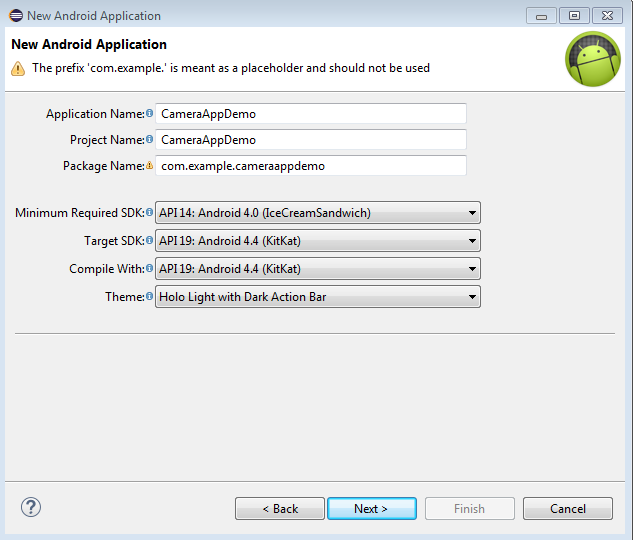
Task: Click the Minimum Required SDK info icon
Action: tap(149, 212)
